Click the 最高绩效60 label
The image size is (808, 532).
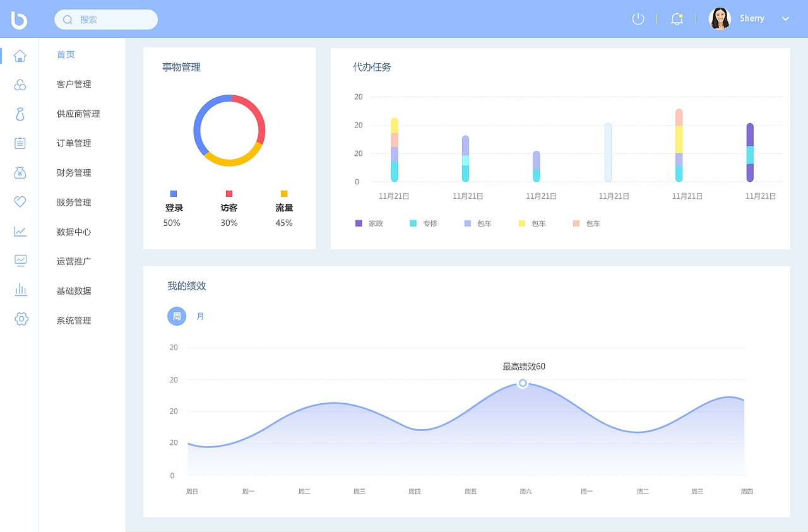pyautogui.click(x=524, y=367)
